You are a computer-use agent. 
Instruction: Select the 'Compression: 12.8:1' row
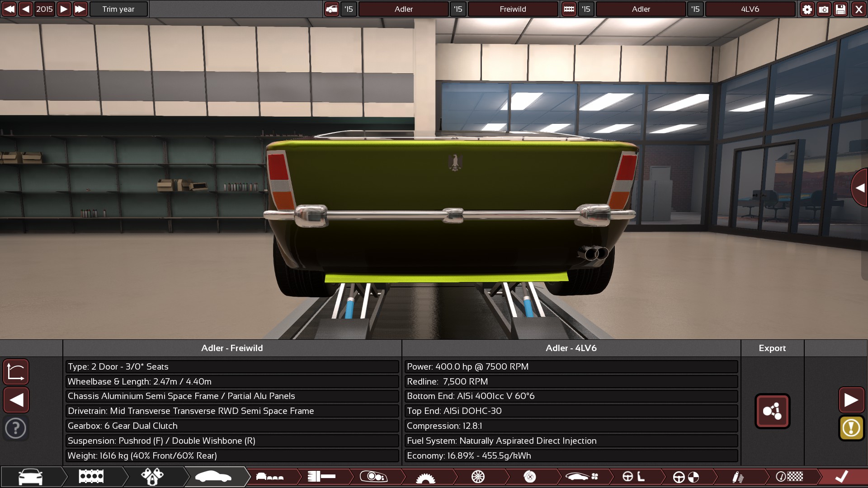[571, 426]
